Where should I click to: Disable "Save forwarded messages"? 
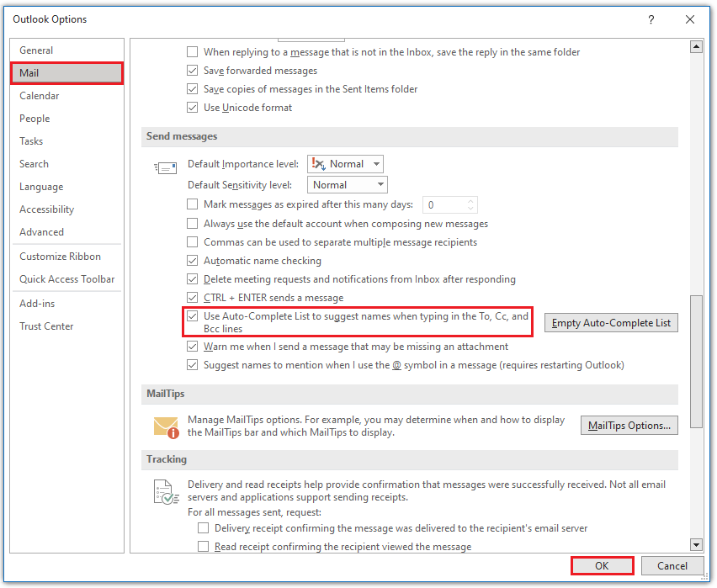coord(192,71)
